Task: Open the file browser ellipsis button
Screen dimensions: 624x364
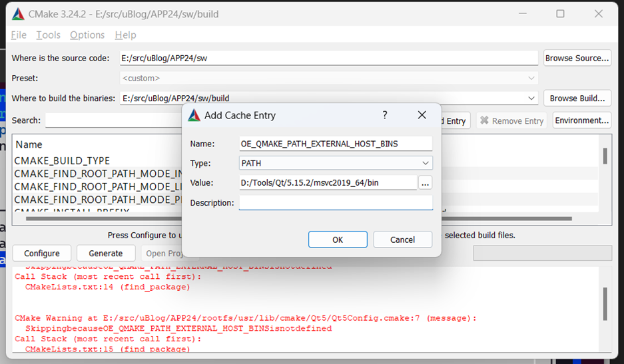Action: (x=425, y=183)
